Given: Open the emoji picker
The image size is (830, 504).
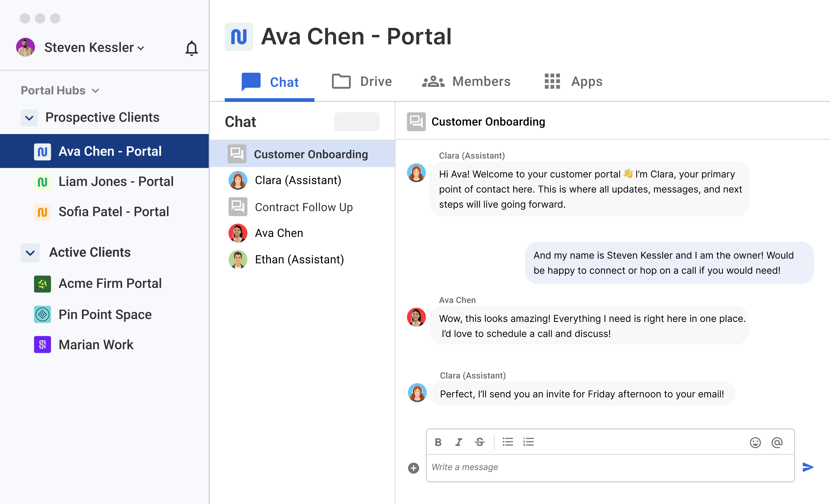Looking at the screenshot, I should (755, 442).
